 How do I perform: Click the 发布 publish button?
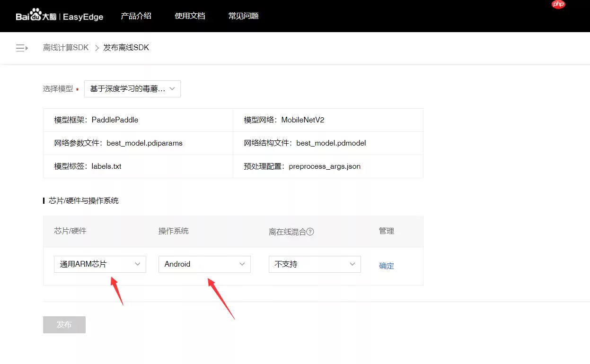64,325
